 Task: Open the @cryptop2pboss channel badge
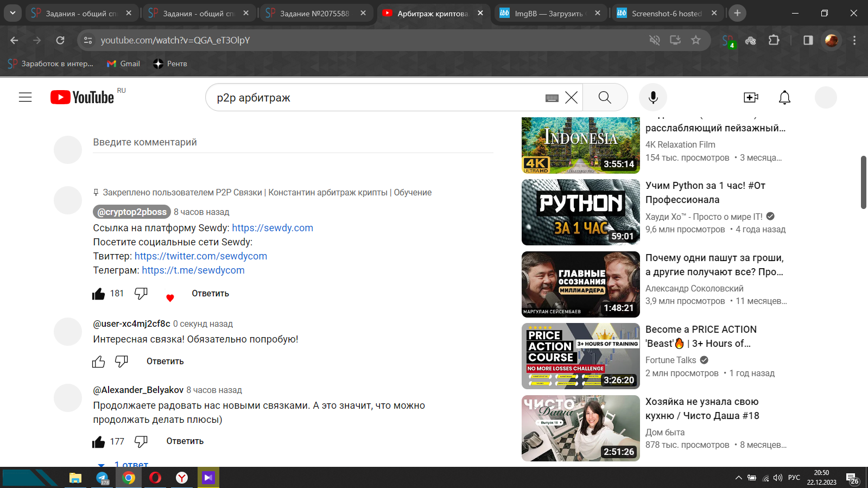tap(132, 212)
